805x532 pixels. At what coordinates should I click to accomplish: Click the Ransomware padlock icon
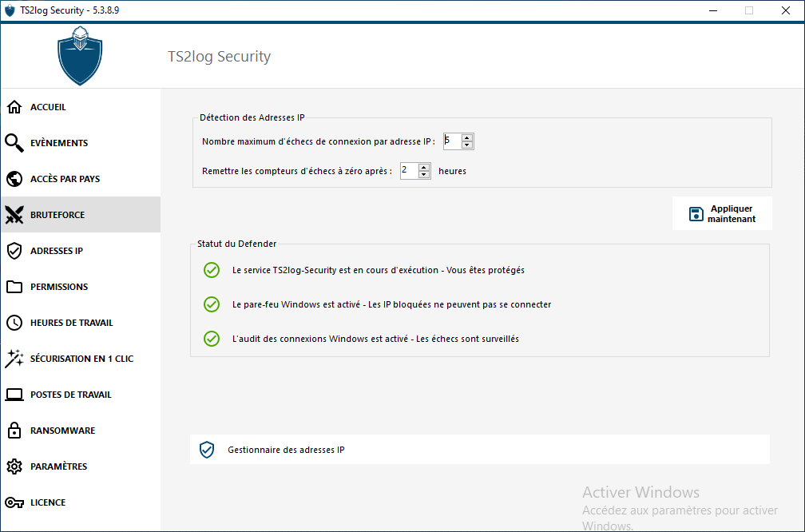click(14, 431)
